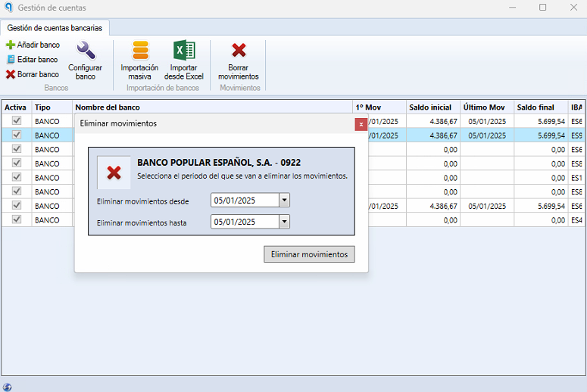
Task: Click the Borrar banco red cross
Action: tap(11, 74)
